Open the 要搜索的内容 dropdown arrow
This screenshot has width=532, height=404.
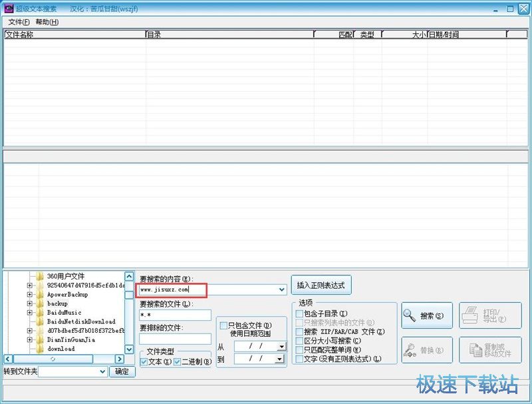click(281, 290)
